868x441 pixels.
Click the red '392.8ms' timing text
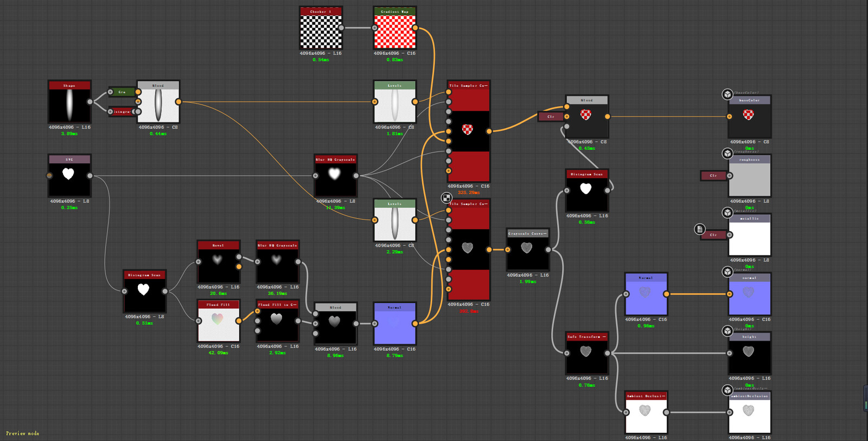(469, 311)
